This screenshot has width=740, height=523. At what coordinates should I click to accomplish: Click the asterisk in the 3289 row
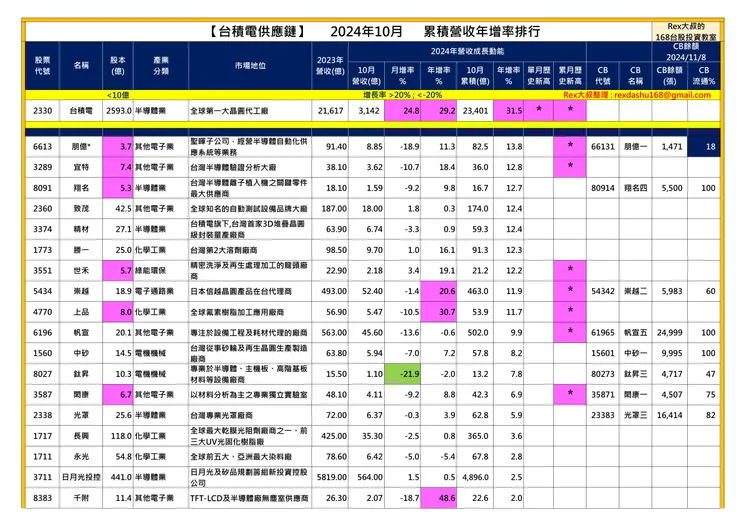[x=570, y=166]
